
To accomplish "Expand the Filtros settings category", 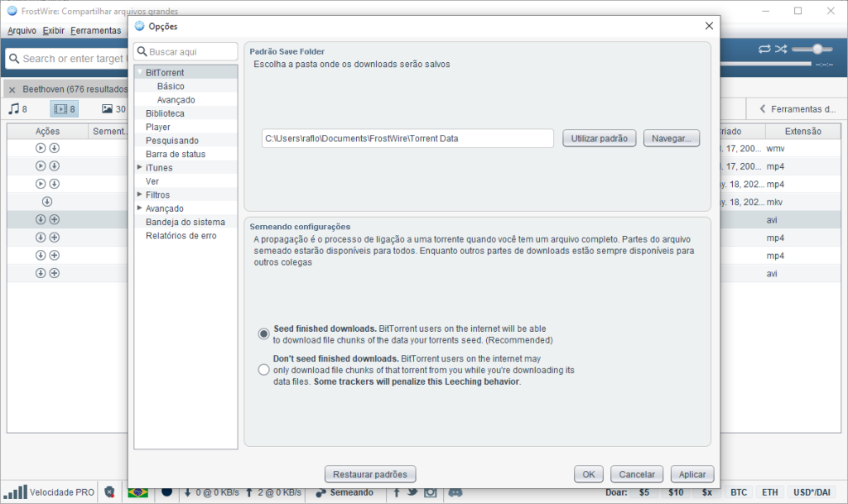I will (139, 194).
